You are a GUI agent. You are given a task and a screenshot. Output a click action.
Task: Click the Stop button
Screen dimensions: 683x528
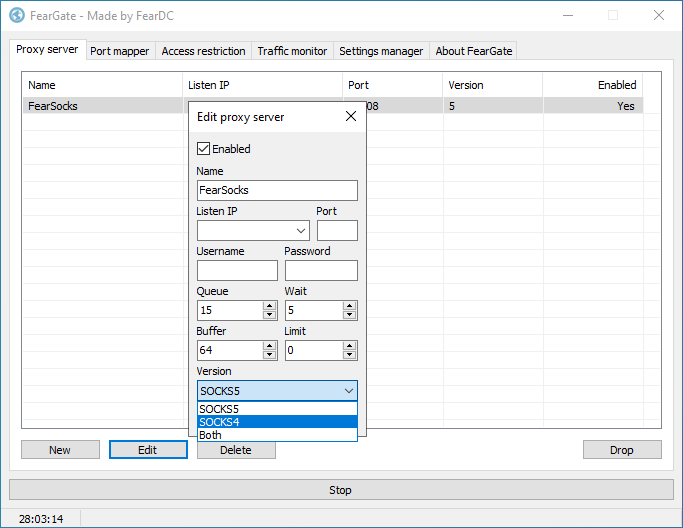point(341,490)
